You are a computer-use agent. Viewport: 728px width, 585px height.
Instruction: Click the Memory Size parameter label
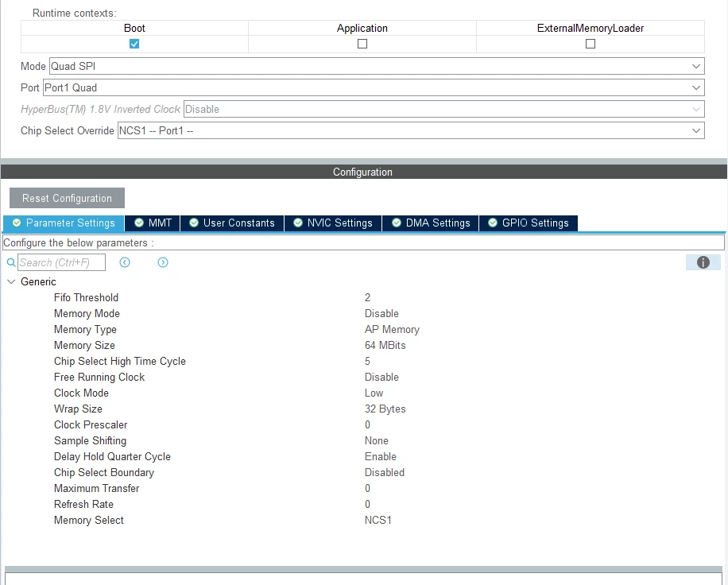84,345
